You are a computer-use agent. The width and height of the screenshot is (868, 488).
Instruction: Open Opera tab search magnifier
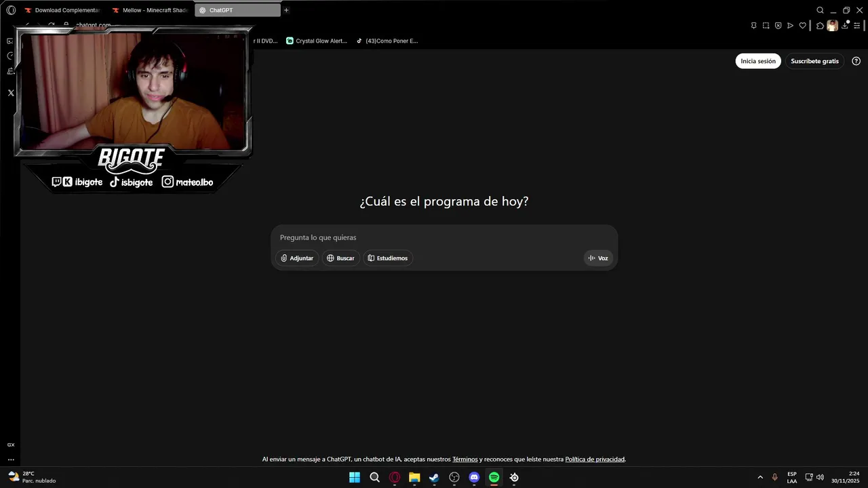point(820,10)
